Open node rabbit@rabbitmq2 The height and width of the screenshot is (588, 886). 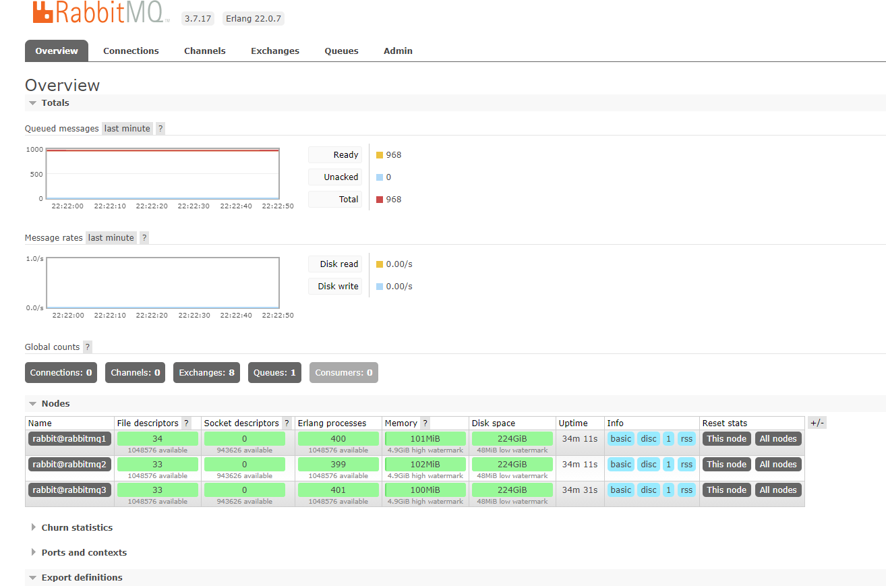click(x=69, y=464)
